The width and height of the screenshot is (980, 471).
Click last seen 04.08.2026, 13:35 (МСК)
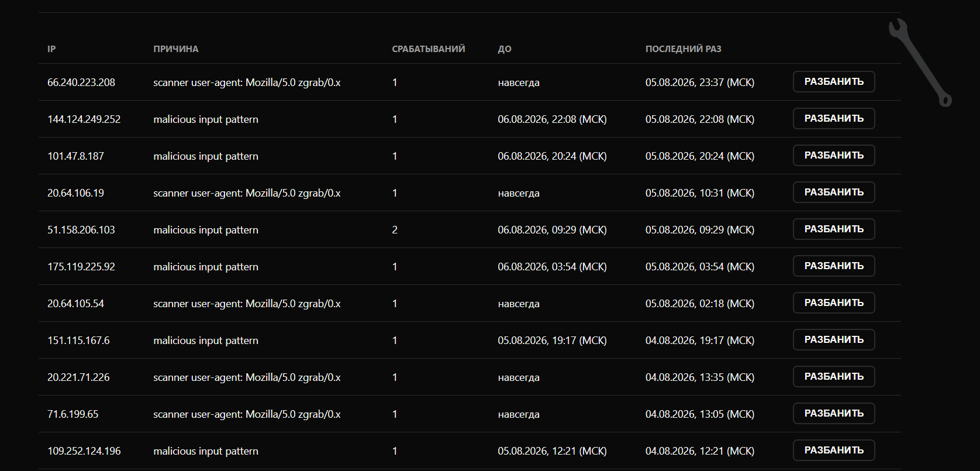(x=700, y=377)
